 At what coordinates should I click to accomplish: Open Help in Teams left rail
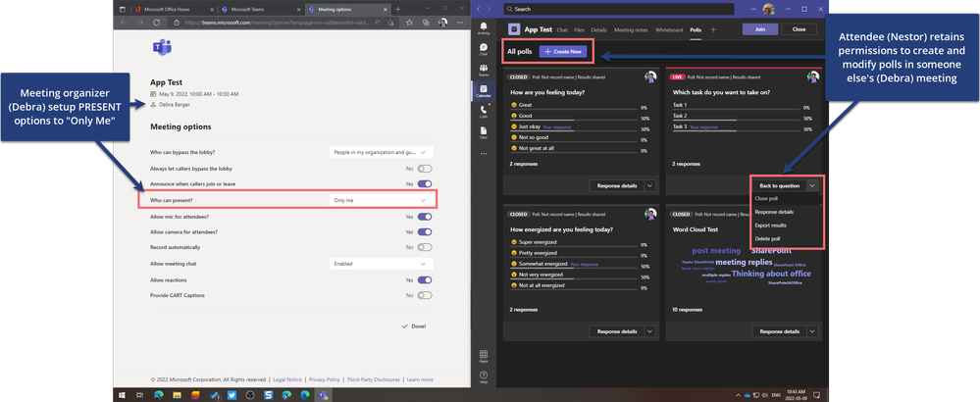(483, 377)
